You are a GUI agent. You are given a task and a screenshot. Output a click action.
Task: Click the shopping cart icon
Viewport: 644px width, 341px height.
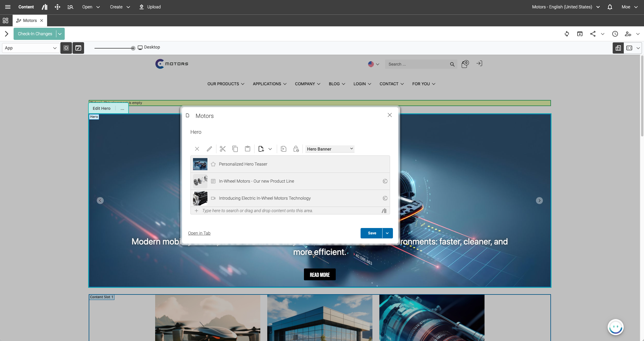point(465,64)
